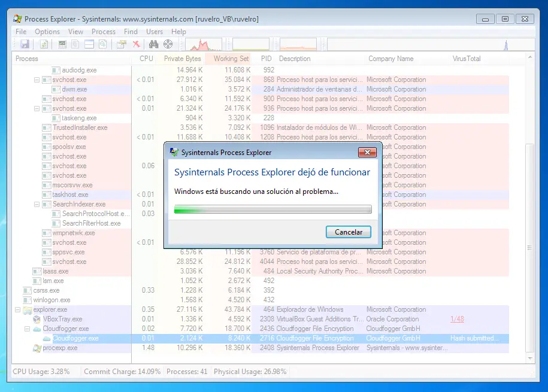Click the orange I/O mini graph in toolbar
This screenshot has height=392, width=548.
click(298, 45)
